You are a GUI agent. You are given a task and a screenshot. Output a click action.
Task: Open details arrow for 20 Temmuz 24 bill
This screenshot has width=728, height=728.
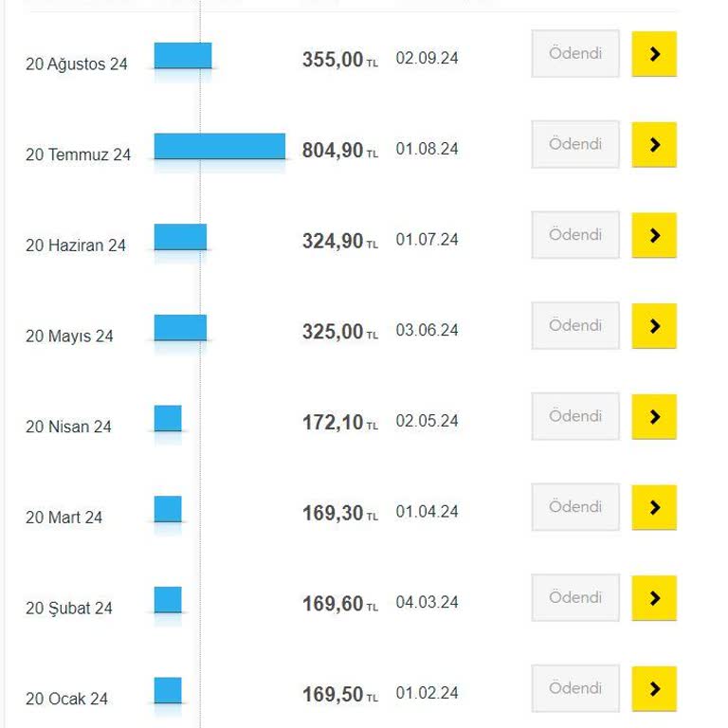coord(654,145)
